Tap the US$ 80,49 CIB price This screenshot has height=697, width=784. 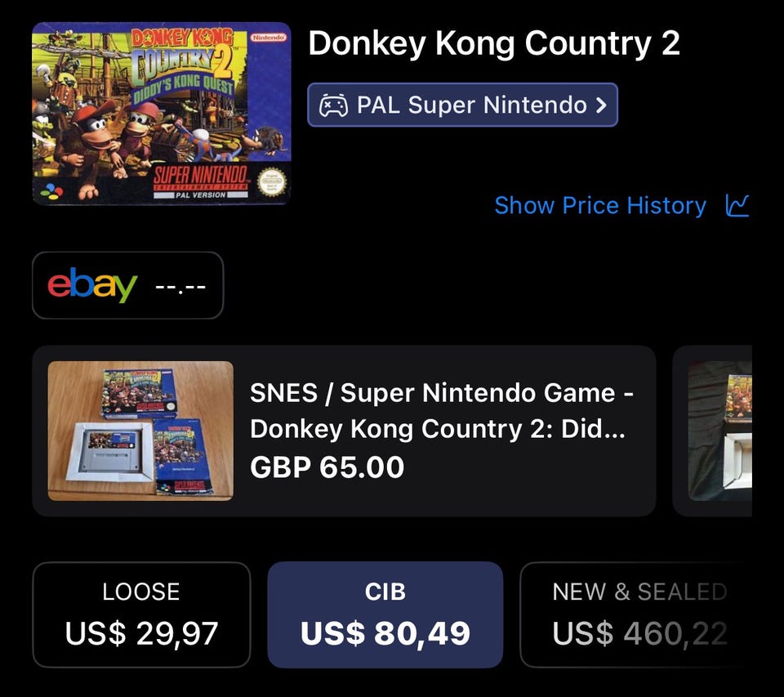tap(385, 633)
